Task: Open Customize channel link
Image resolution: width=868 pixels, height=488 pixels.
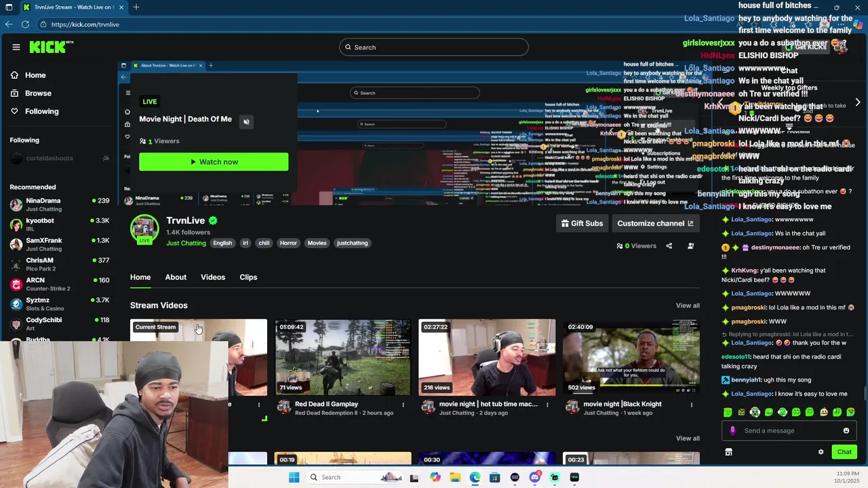Action: tap(655, 223)
